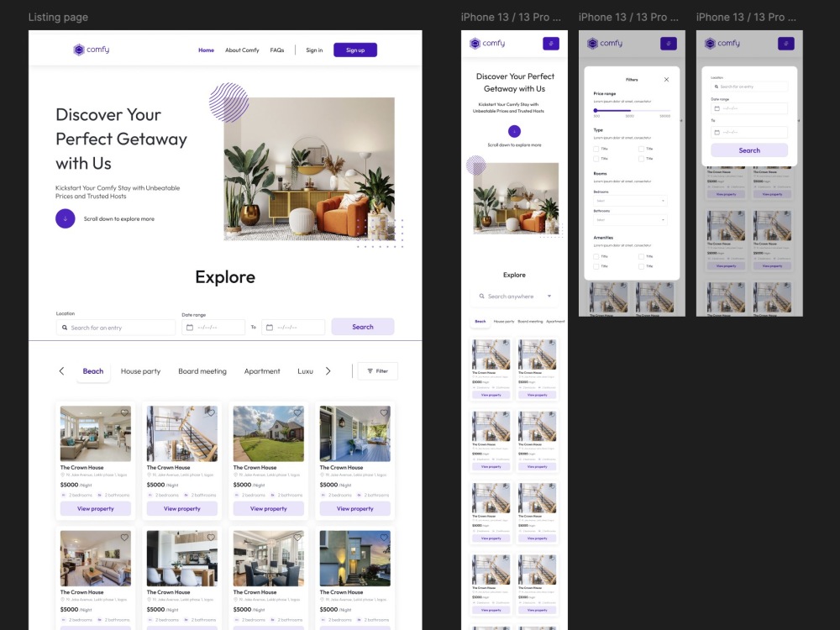This screenshot has height=630, width=840.
Task: Click the Sign in link
Action: (314, 50)
